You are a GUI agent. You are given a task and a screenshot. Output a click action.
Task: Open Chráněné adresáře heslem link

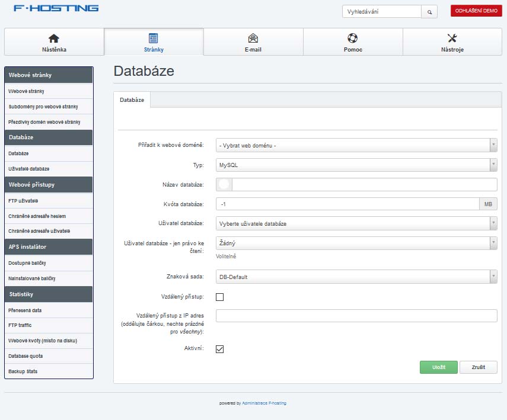coord(49,216)
